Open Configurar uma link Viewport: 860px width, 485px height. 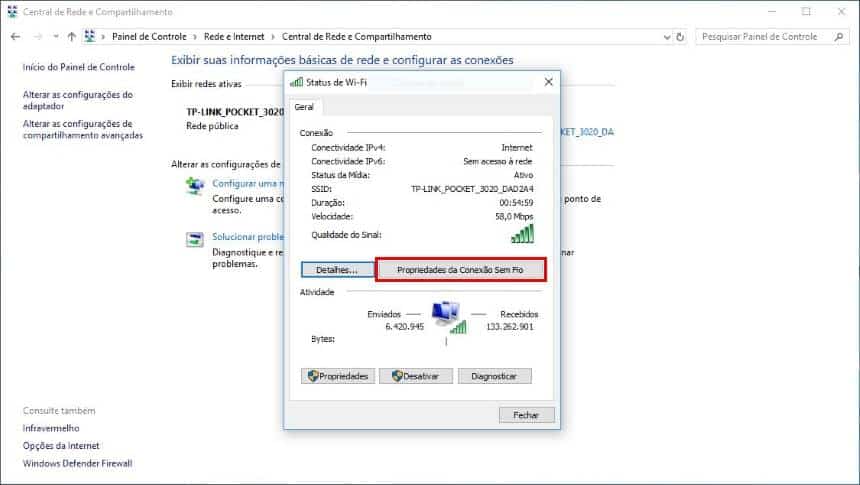coord(248,183)
